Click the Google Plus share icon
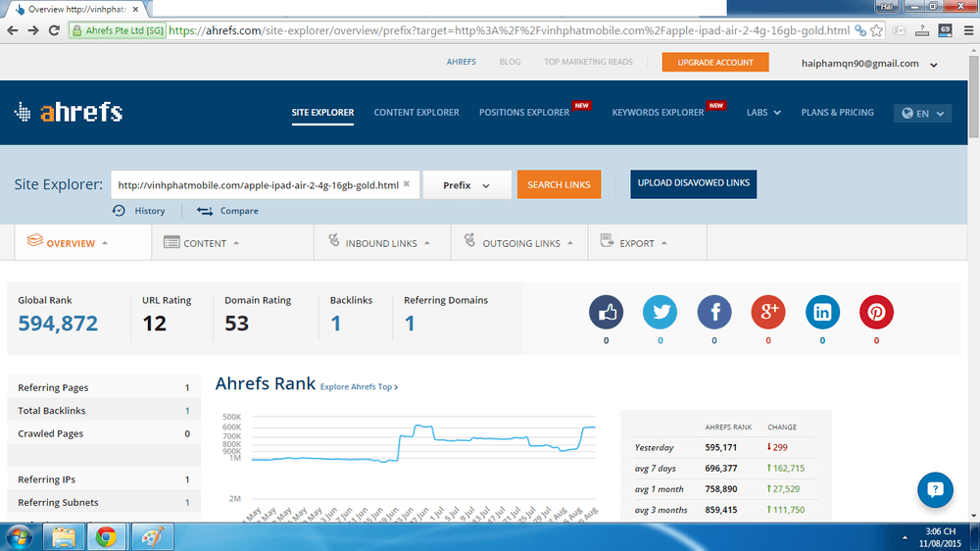980x551 pixels. point(768,312)
